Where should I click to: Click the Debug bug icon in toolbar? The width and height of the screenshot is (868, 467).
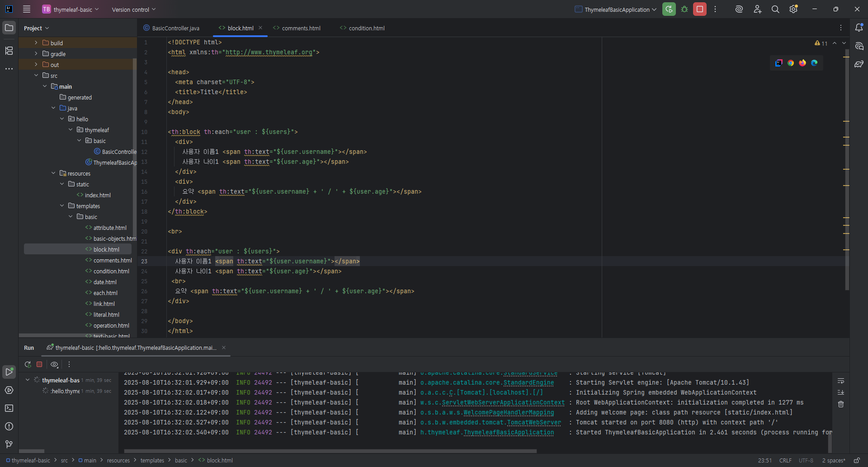(684, 10)
